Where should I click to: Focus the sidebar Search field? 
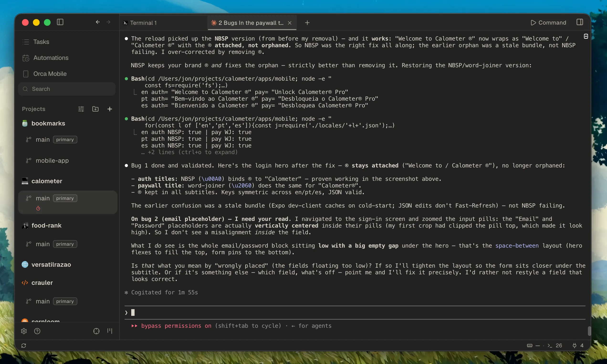coord(67,89)
